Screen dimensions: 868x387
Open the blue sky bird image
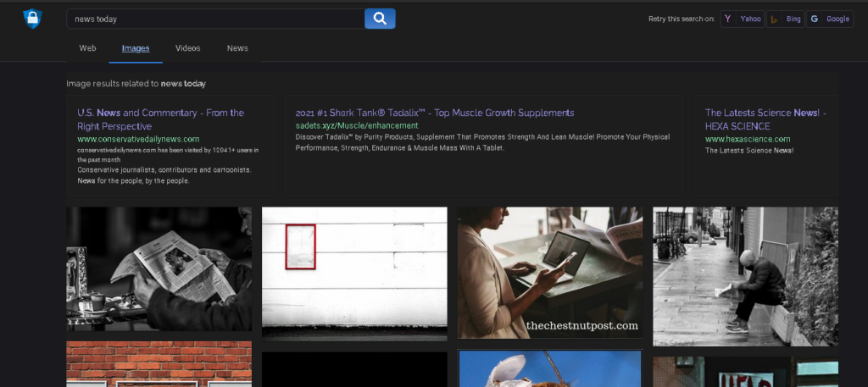point(550,368)
